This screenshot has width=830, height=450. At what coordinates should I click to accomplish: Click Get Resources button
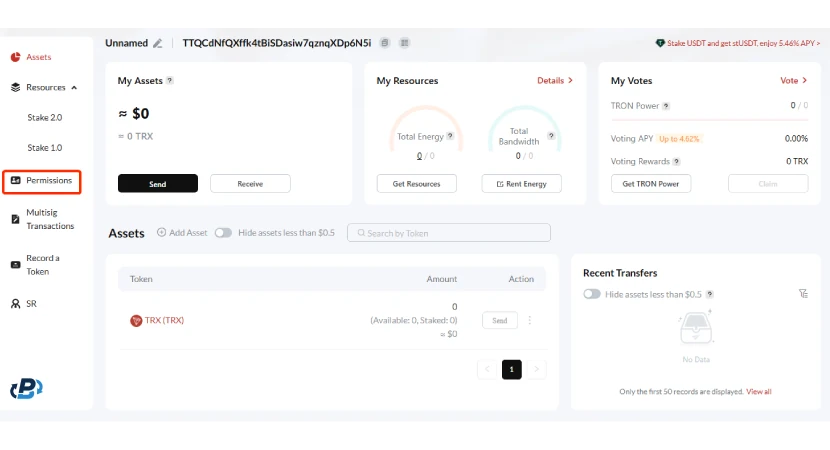coord(417,184)
